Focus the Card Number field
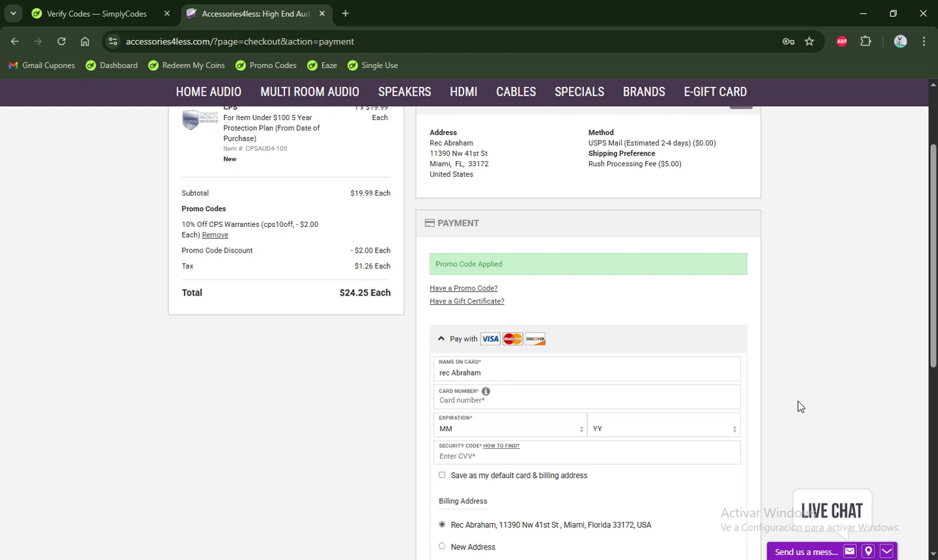Image resolution: width=938 pixels, height=560 pixels. click(x=587, y=397)
